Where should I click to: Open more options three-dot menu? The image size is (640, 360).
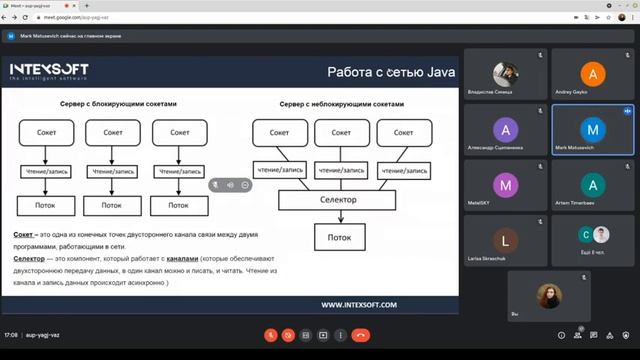point(340,335)
